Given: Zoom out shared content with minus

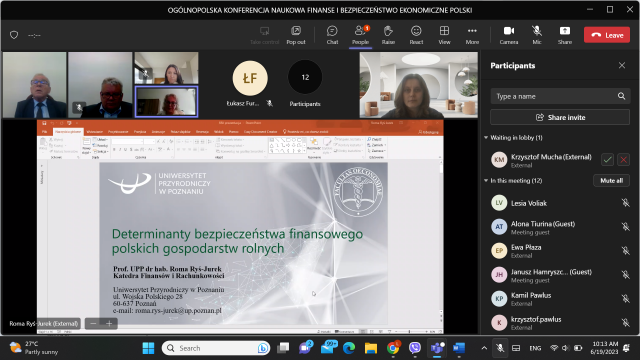Looking at the screenshot, I should 93,323.
